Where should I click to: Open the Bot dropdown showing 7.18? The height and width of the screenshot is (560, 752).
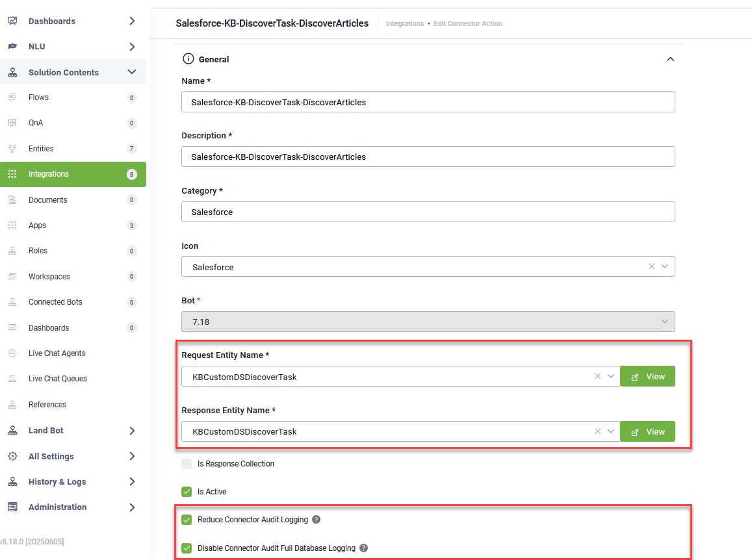(428, 322)
